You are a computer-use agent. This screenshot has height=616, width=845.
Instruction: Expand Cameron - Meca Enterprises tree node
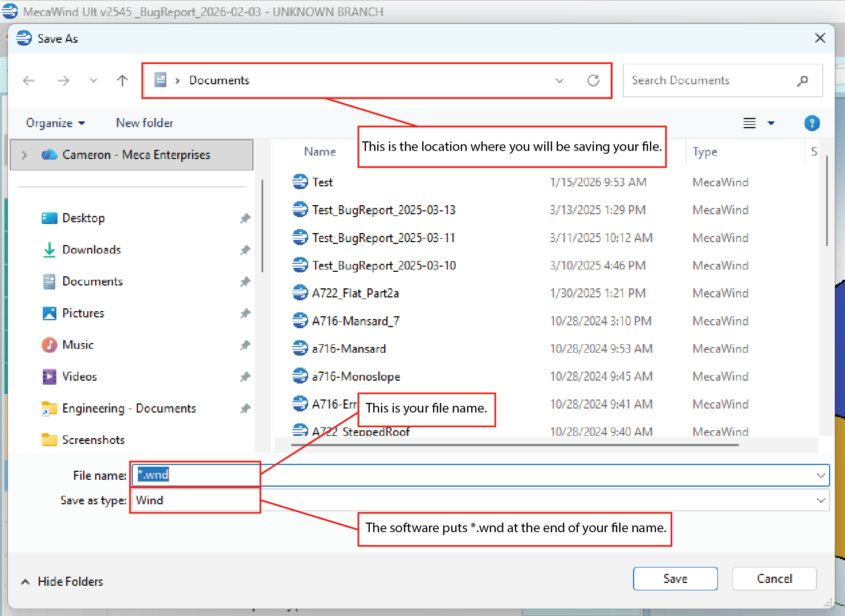(24, 155)
